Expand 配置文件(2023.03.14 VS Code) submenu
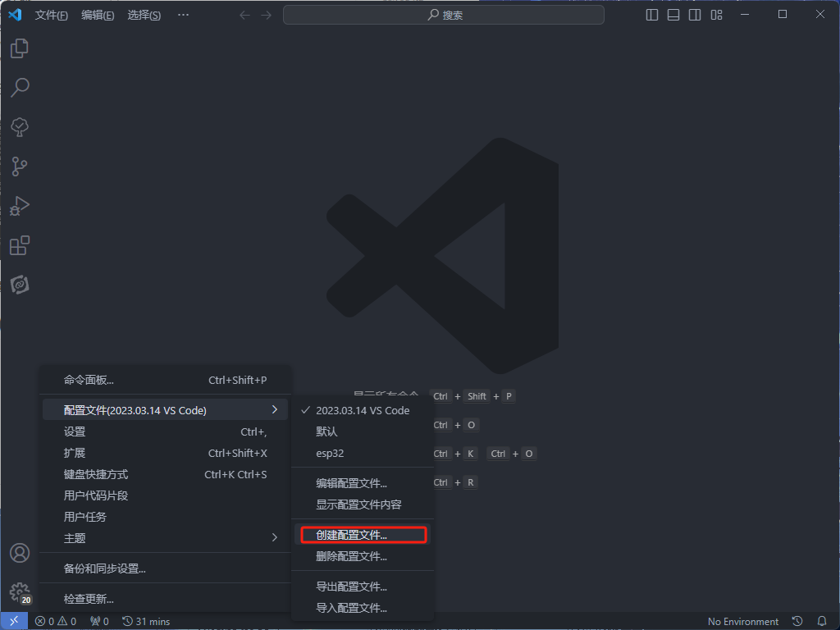The height and width of the screenshot is (630, 840). (x=165, y=410)
